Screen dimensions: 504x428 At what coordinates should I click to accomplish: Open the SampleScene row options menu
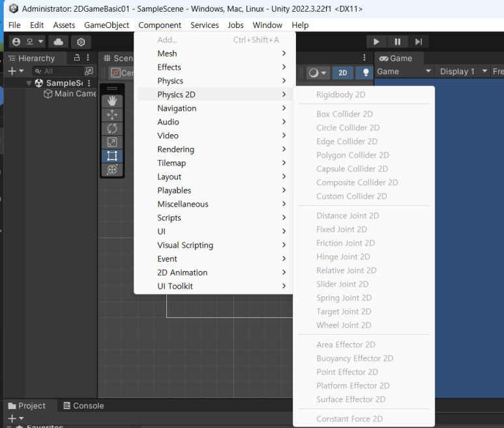tap(89, 83)
